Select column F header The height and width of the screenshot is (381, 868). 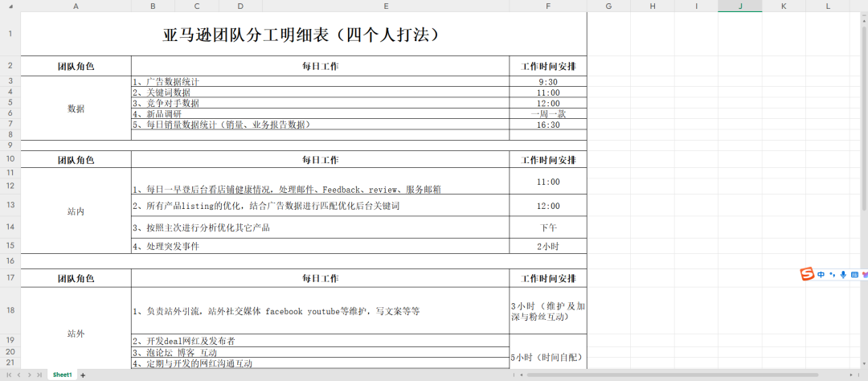coord(548,6)
